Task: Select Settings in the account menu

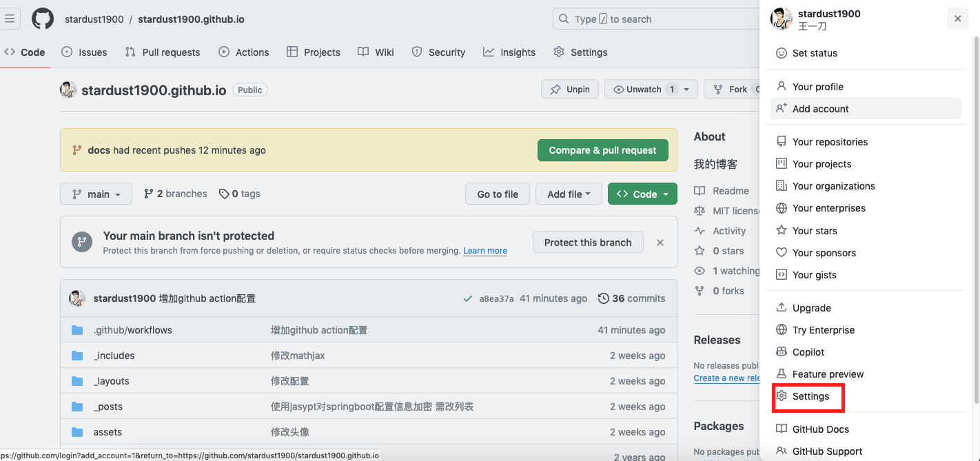Action: click(810, 396)
